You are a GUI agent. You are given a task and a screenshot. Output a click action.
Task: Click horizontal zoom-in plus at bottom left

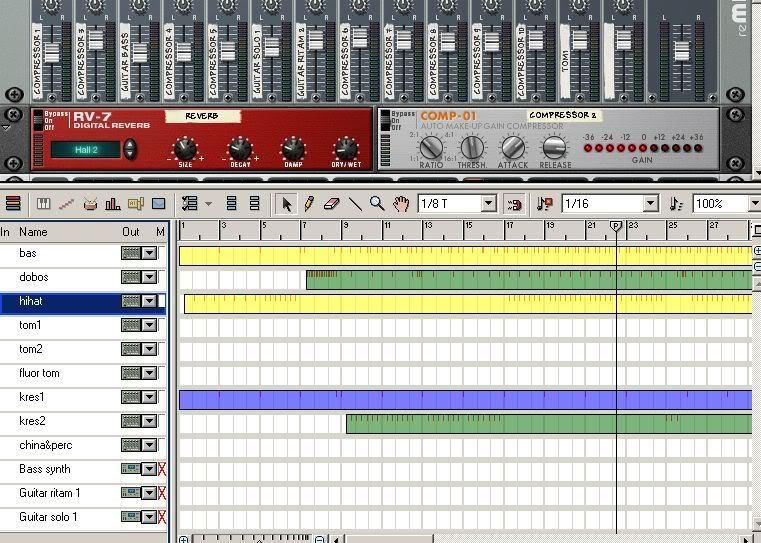point(183,539)
